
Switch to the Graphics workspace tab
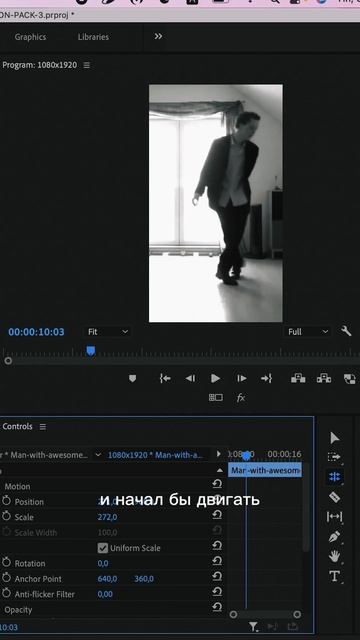[30, 37]
